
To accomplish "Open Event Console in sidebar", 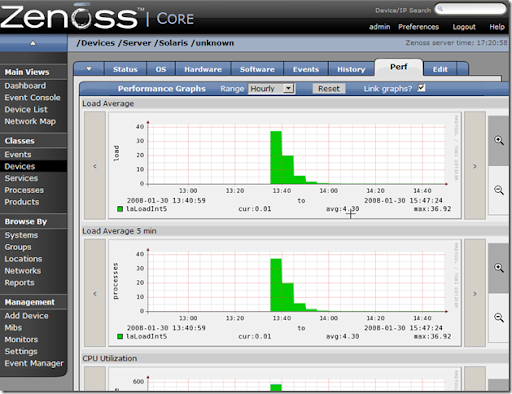I will click(x=32, y=98).
